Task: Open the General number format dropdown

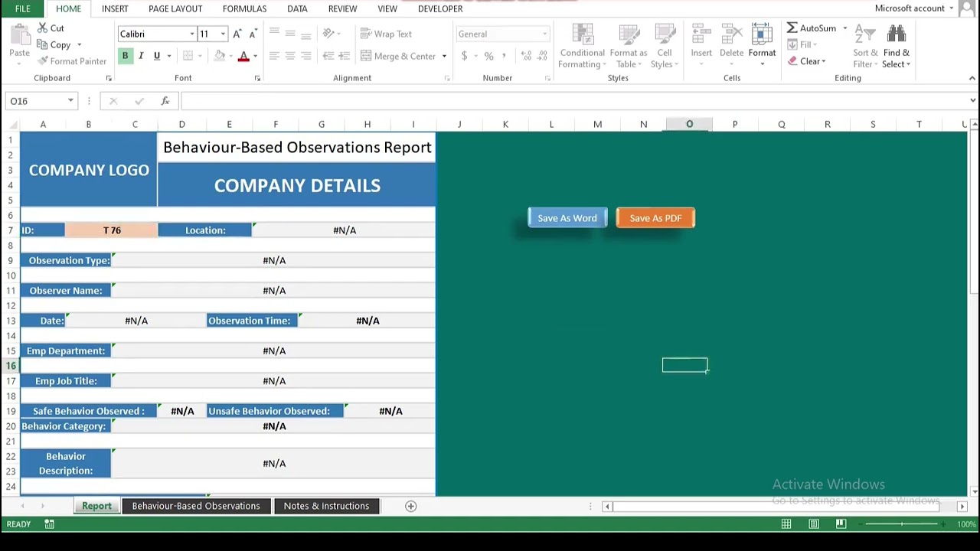Action: pos(544,34)
